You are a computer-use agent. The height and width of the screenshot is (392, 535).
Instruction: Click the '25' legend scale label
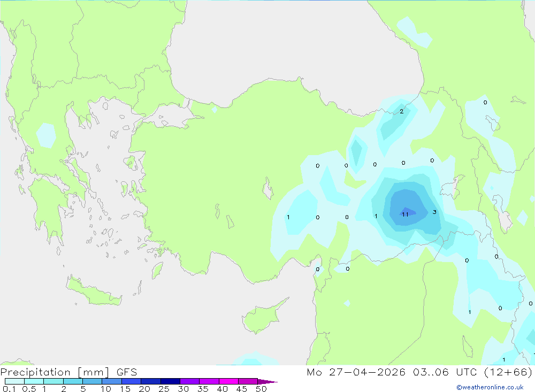(x=164, y=389)
